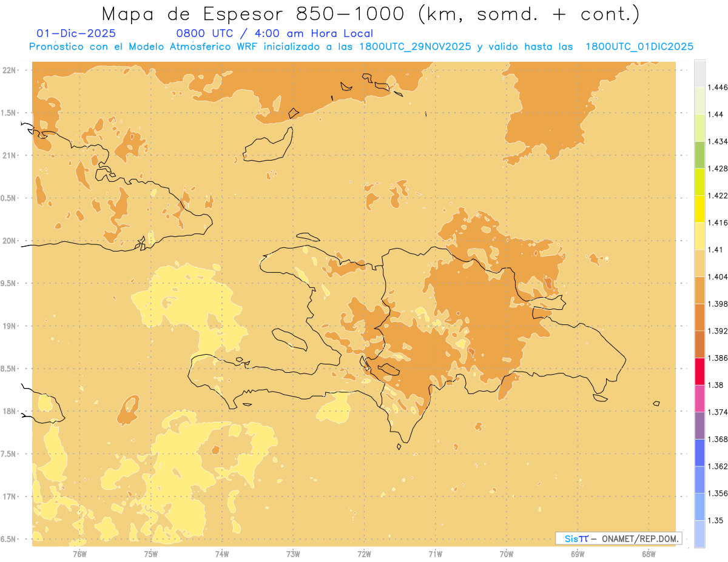The height and width of the screenshot is (562, 728).
Task: Select the purple legend swatch above 1.368
Action: tap(699, 426)
